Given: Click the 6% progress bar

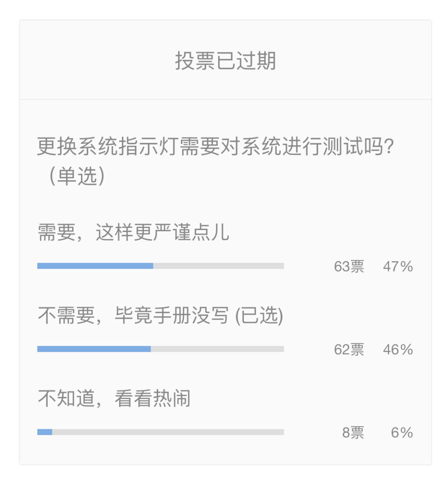Looking at the screenshot, I should (x=160, y=432).
